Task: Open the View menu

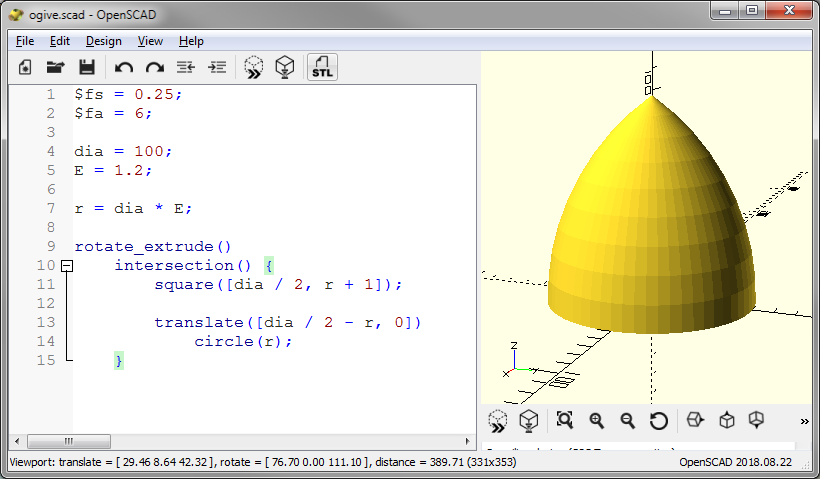Action: point(150,41)
